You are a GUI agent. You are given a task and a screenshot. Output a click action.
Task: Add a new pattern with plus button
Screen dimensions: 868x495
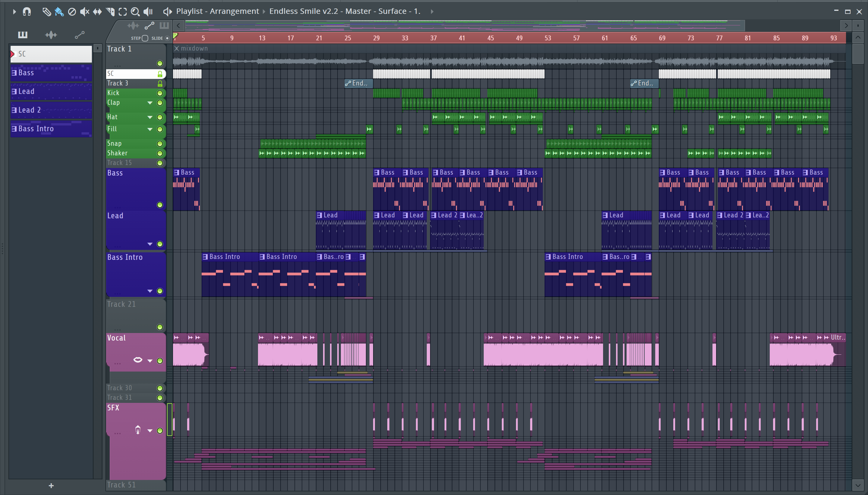[x=51, y=485]
